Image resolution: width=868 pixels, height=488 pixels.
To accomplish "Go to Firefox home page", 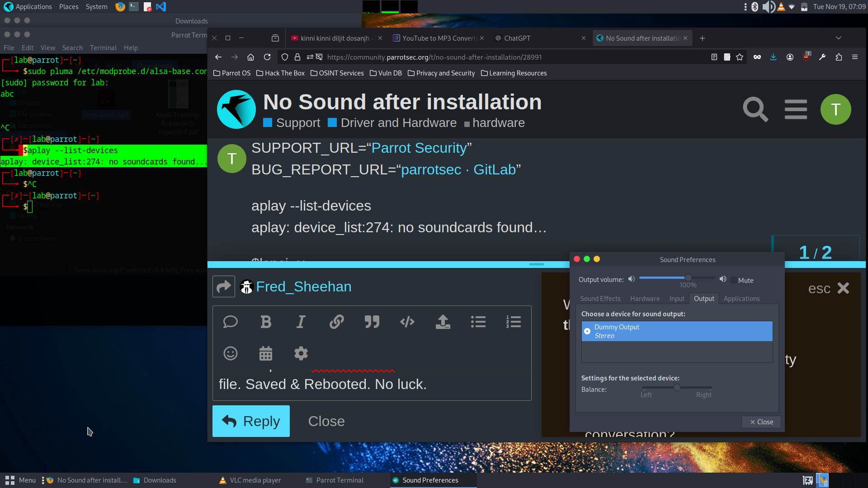I will coord(250,57).
